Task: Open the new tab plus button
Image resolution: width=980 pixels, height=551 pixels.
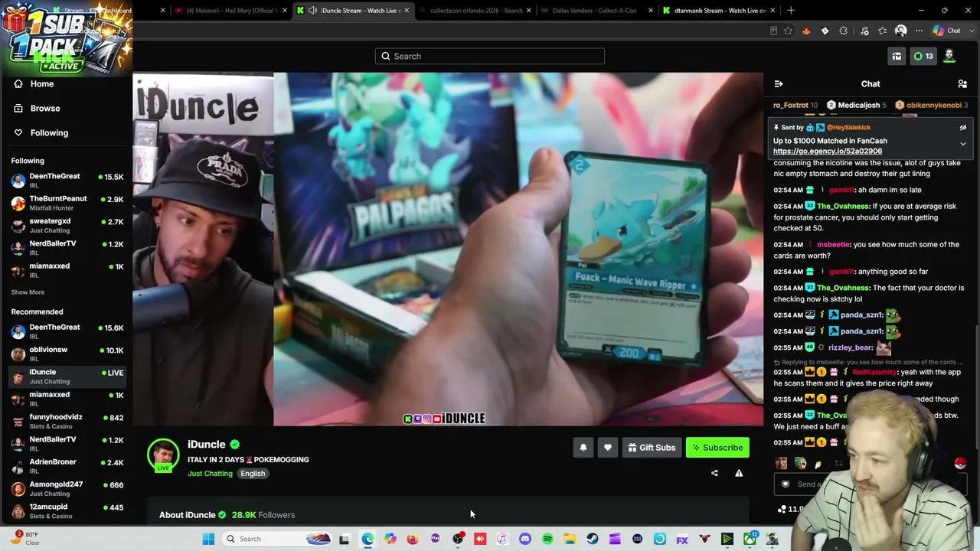Action: point(791,11)
